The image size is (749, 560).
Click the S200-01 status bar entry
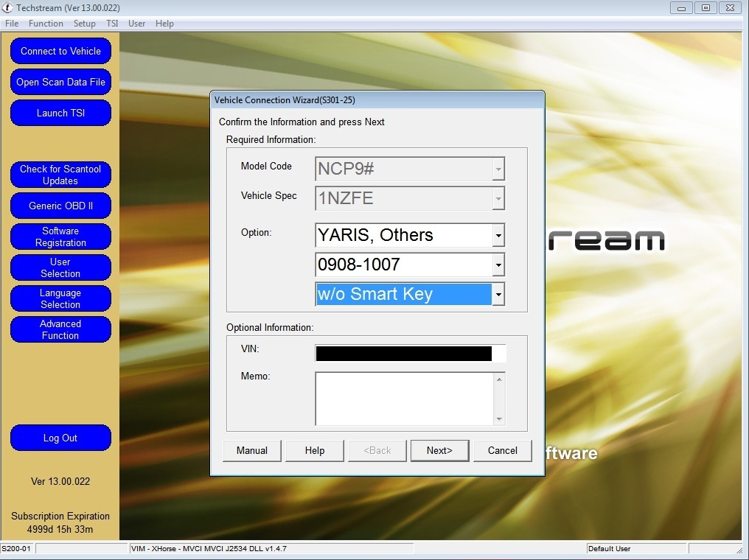17,548
